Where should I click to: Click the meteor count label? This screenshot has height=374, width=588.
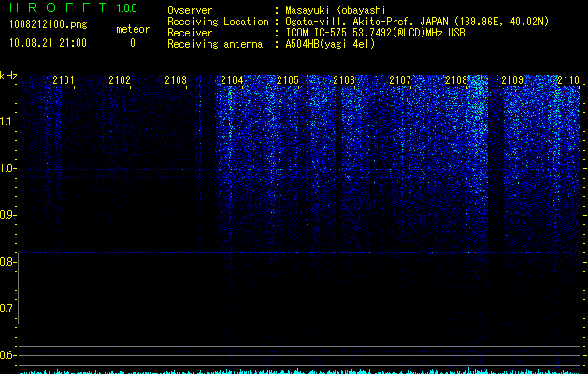click(133, 29)
